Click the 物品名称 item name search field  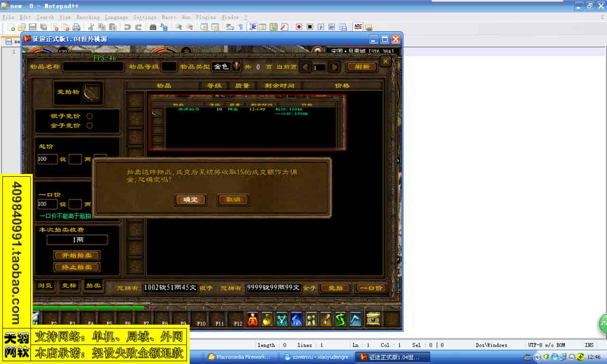pos(93,67)
